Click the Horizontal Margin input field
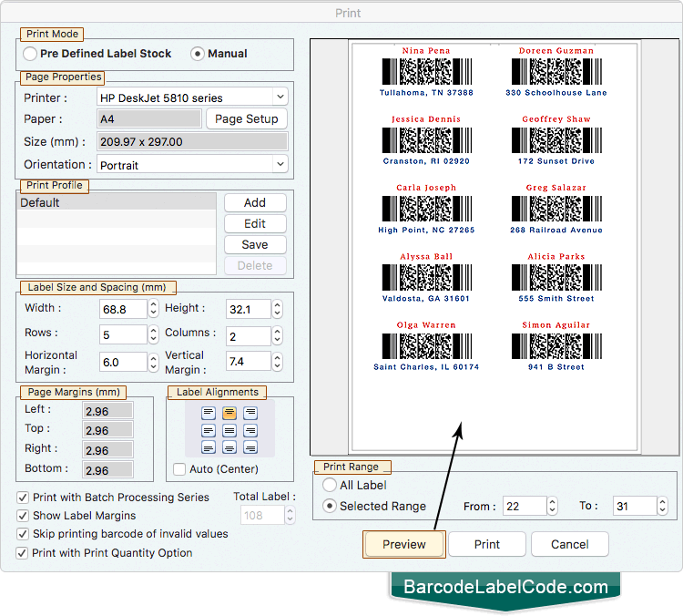 (123, 362)
